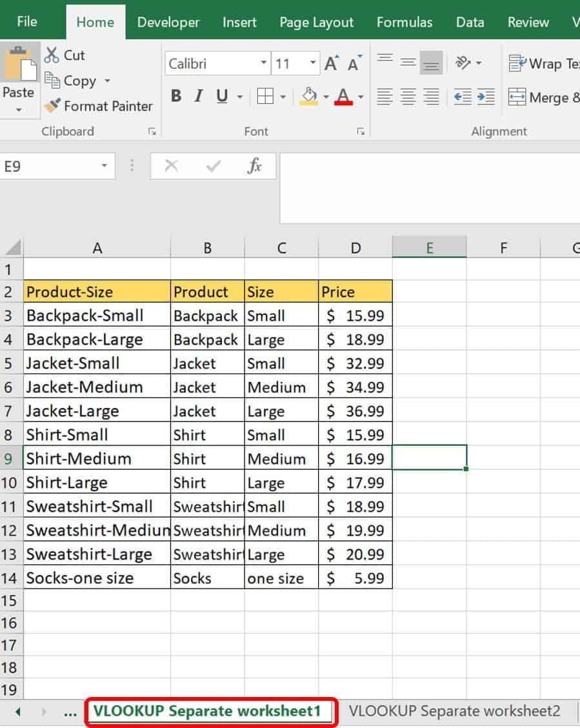Click the Borders grid icon
The width and height of the screenshot is (580, 728).
tap(265, 97)
